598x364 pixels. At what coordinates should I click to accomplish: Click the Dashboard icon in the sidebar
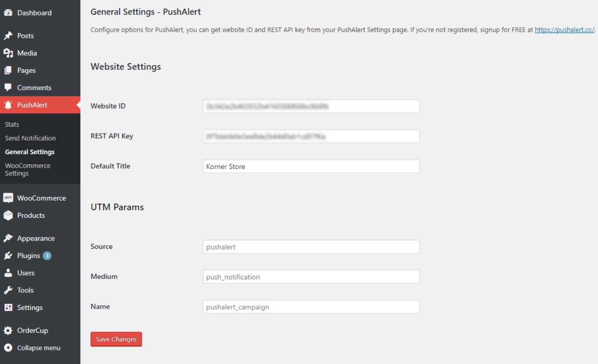click(x=8, y=13)
